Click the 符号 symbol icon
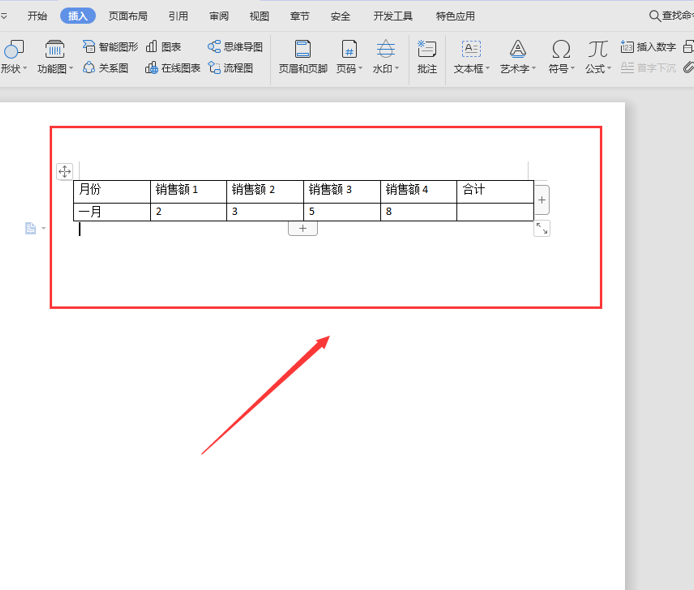This screenshot has width=694, height=590. pyautogui.click(x=561, y=49)
